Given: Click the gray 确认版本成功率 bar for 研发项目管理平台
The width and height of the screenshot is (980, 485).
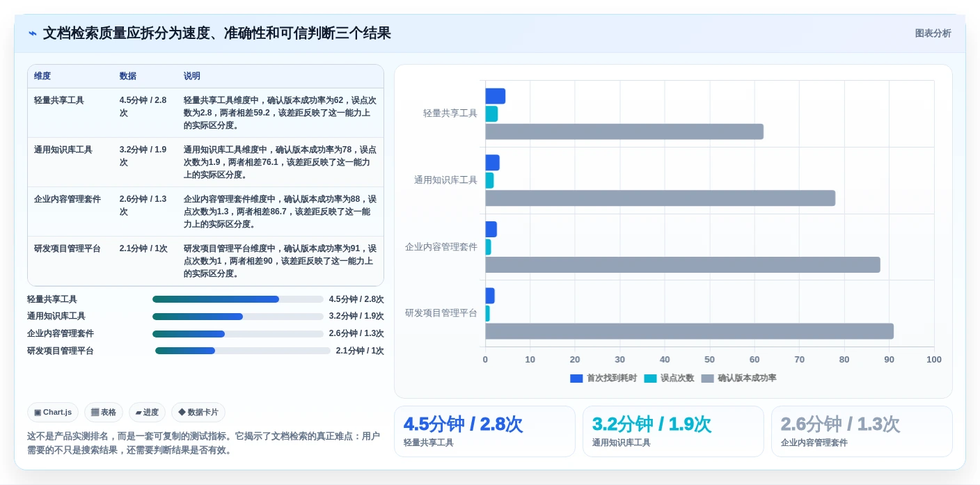Looking at the screenshot, I should pos(689,331).
